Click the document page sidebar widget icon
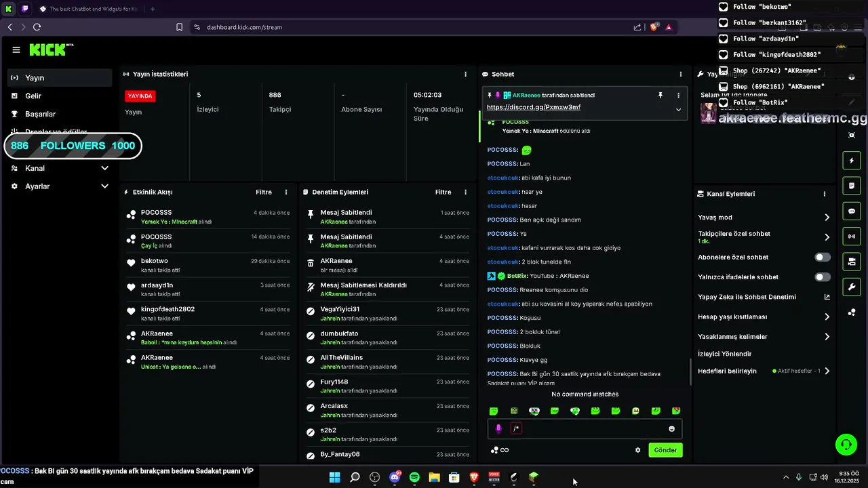Image resolution: width=868 pixels, height=488 pixels. (x=852, y=186)
